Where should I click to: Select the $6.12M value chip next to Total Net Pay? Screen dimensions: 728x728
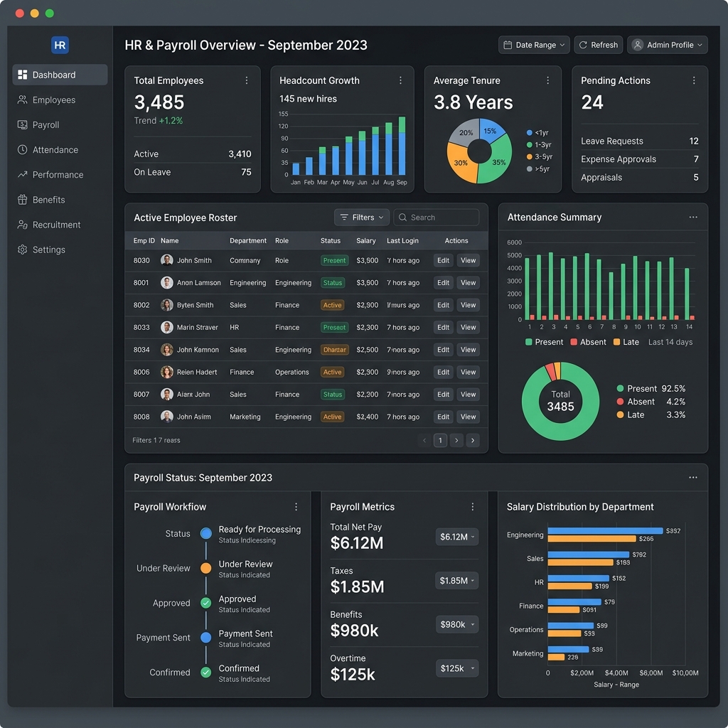click(x=456, y=537)
